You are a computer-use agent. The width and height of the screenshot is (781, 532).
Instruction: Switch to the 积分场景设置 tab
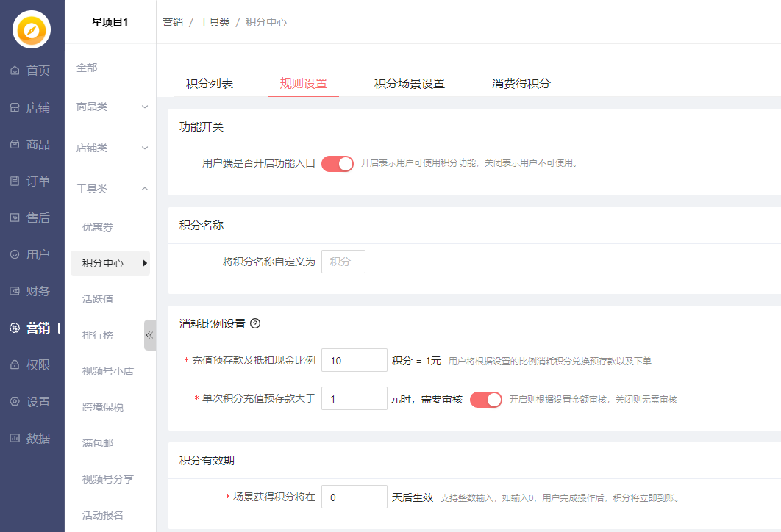409,84
